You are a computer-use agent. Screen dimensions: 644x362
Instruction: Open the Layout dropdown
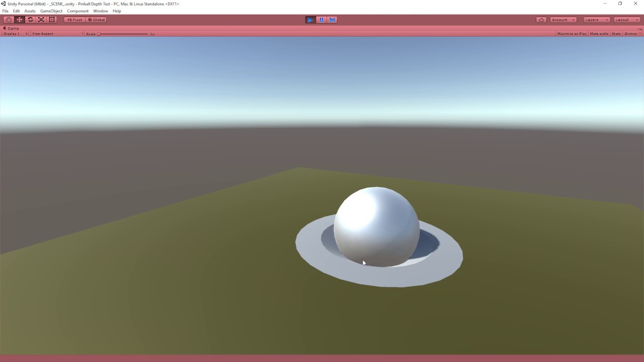click(625, 19)
